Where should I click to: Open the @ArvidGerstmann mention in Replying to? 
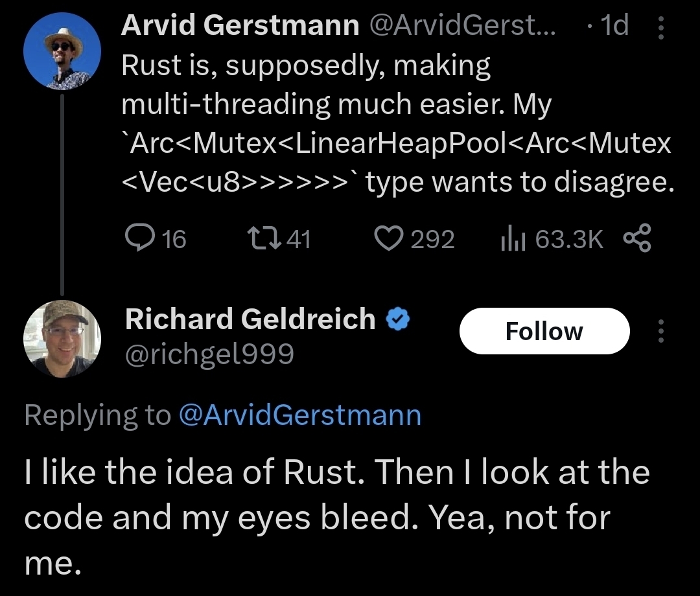(299, 415)
